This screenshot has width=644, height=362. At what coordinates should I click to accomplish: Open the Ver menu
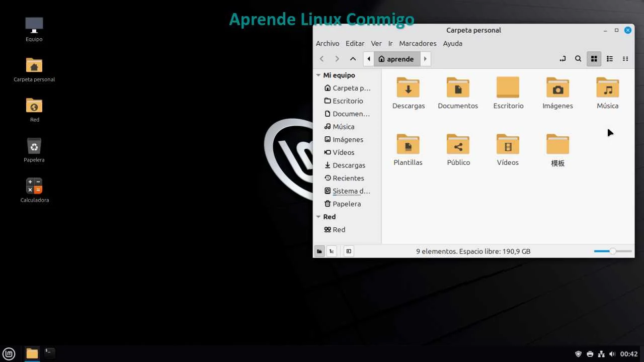click(x=376, y=43)
